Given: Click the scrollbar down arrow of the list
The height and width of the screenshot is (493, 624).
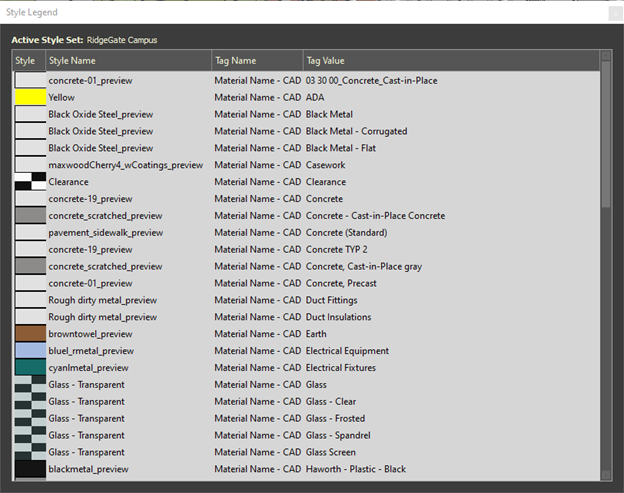Looking at the screenshot, I should click(606, 475).
